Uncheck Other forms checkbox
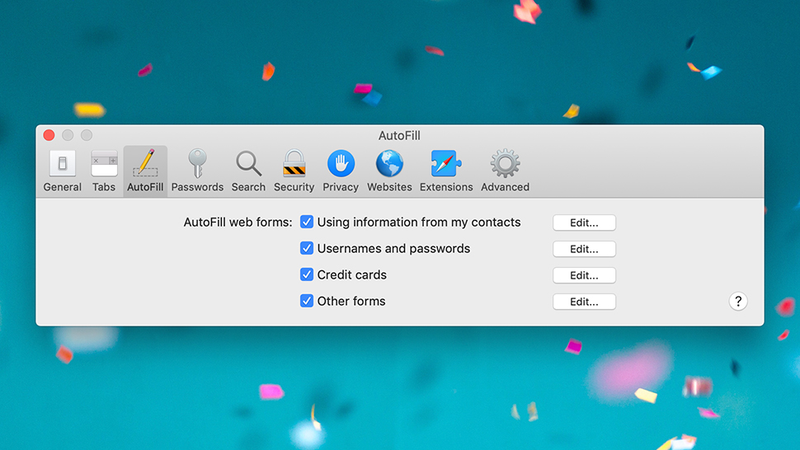Screen dimensions: 800x450 point(307,301)
